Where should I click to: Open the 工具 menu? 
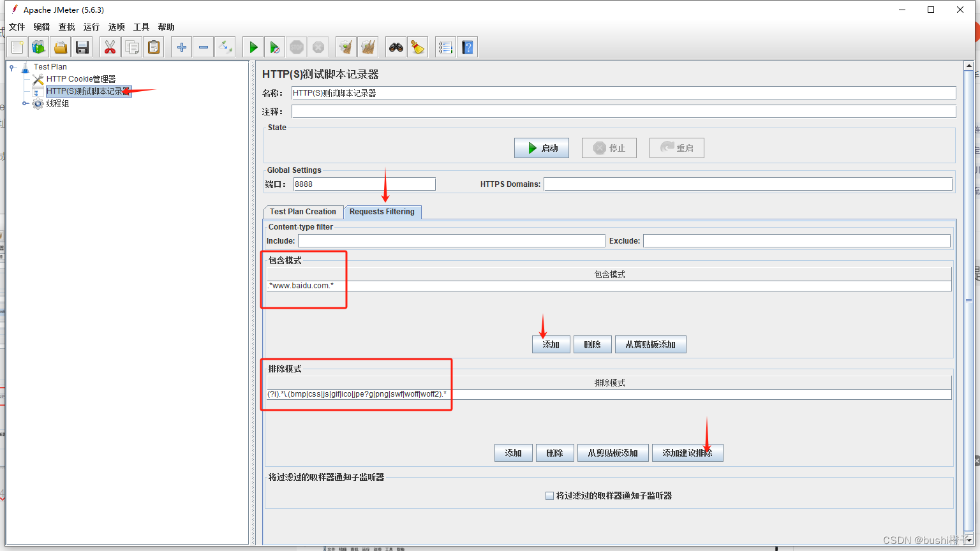(x=142, y=27)
